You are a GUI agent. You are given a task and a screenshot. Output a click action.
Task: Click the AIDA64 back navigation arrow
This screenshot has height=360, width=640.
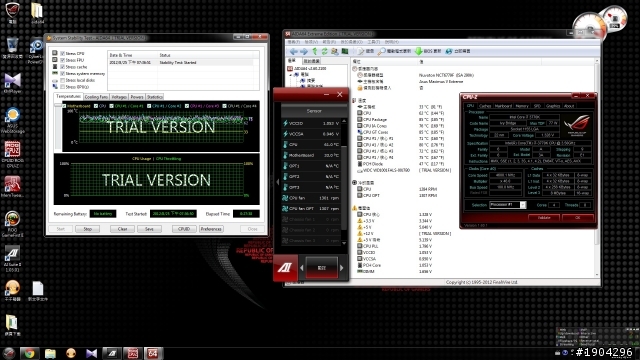(x=293, y=51)
